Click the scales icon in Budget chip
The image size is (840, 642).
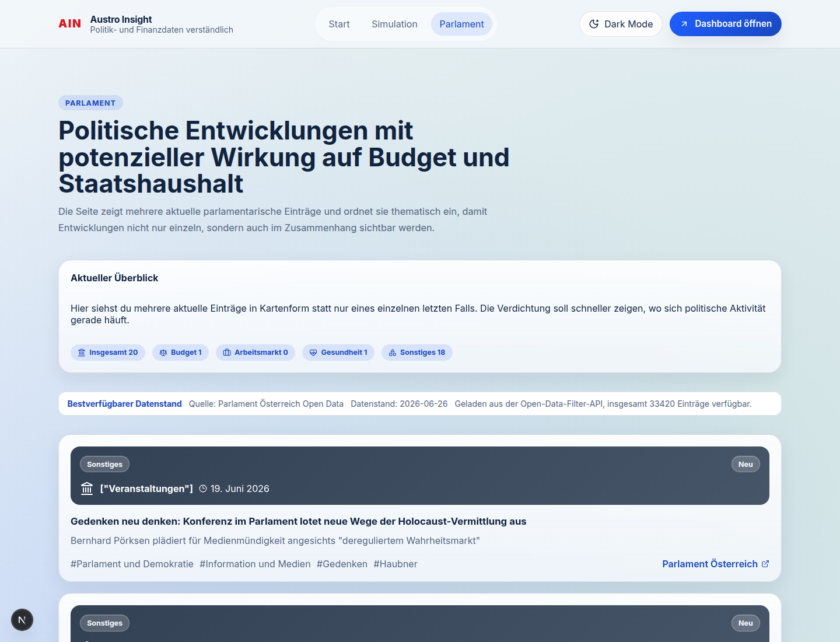click(x=163, y=353)
